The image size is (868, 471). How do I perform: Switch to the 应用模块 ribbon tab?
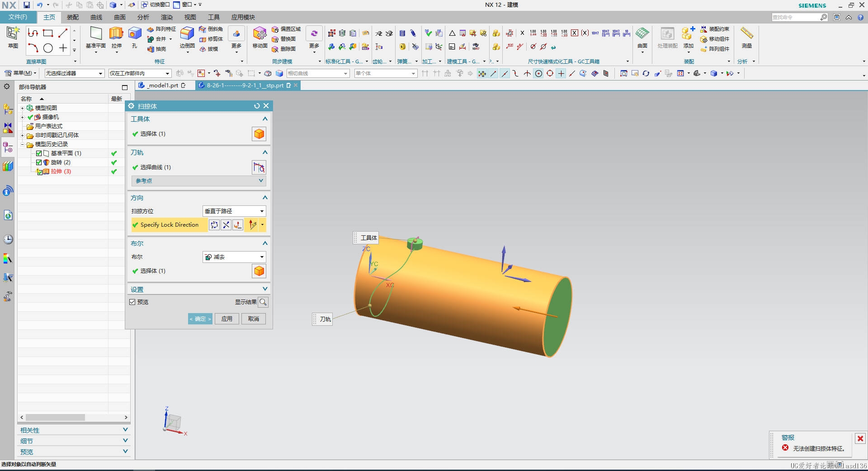coord(243,17)
